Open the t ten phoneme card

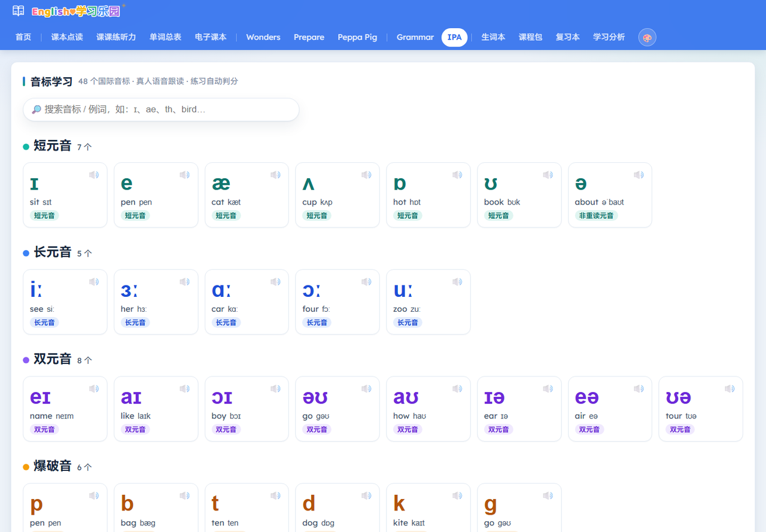[247, 507]
